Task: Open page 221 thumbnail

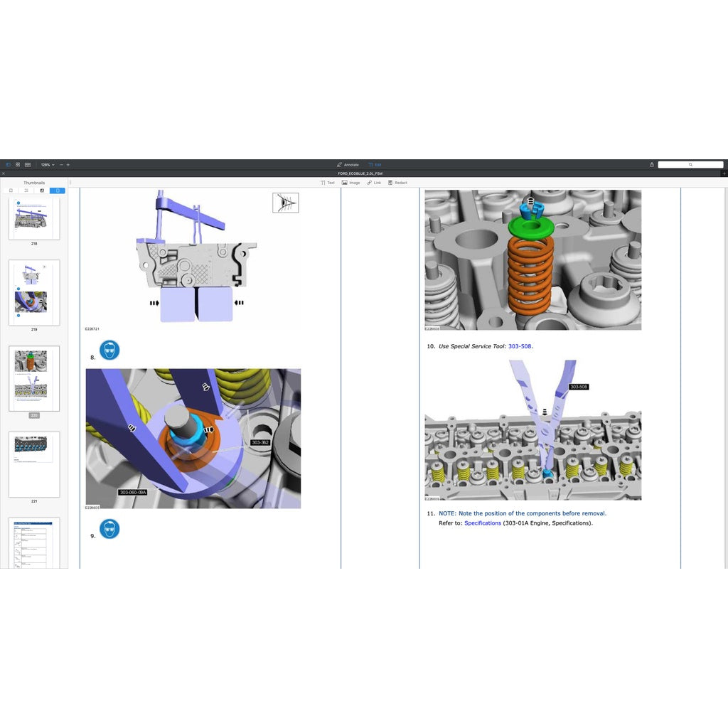Action: pos(34,464)
